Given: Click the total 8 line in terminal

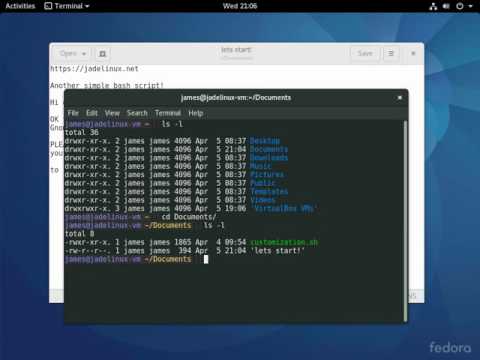Looking at the screenshot, I should [x=80, y=234].
